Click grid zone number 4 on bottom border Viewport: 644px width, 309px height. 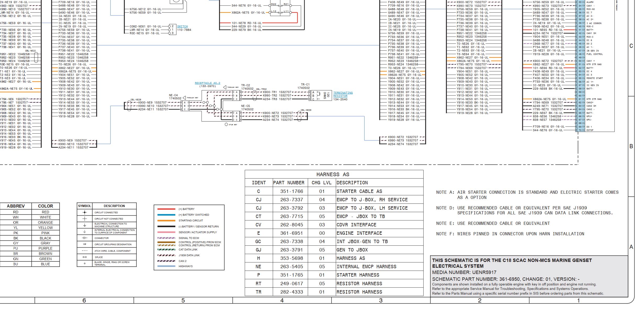point(282,301)
